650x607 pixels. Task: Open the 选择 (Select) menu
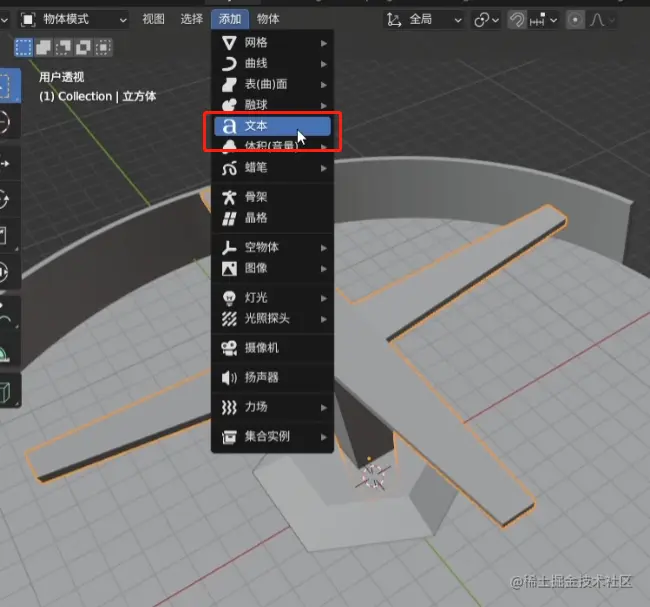tap(192, 19)
